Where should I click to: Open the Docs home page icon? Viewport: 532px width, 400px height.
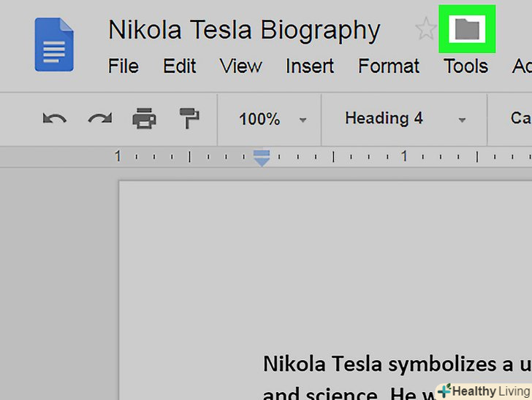(x=54, y=45)
